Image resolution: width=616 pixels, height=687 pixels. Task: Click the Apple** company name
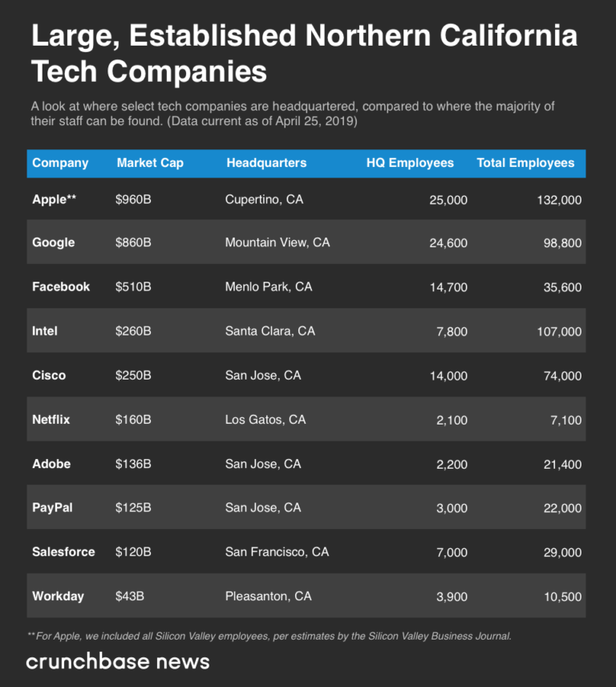[55, 199]
